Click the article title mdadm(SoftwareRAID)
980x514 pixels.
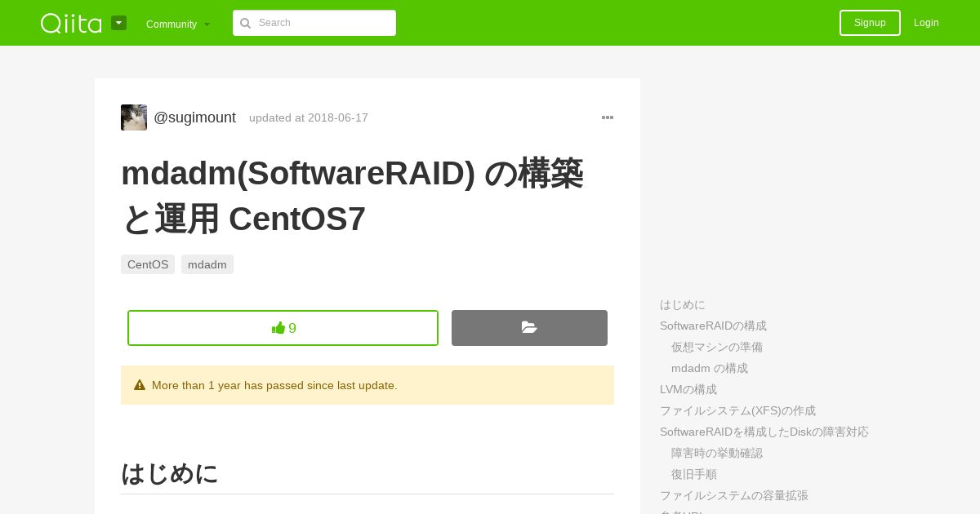click(352, 196)
